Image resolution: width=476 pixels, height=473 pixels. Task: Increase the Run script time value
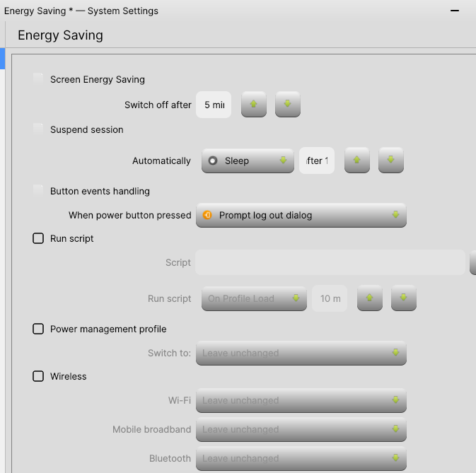point(369,298)
